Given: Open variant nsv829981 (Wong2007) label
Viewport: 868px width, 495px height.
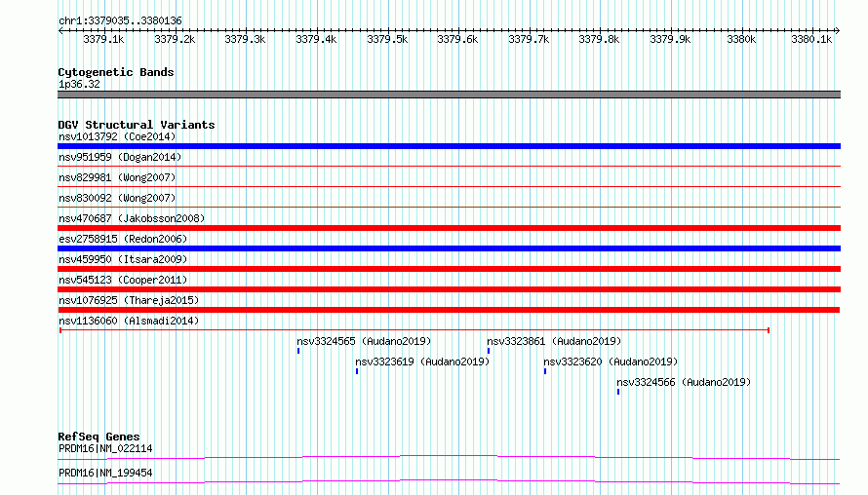Looking at the screenshot, I should pos(117,177).
